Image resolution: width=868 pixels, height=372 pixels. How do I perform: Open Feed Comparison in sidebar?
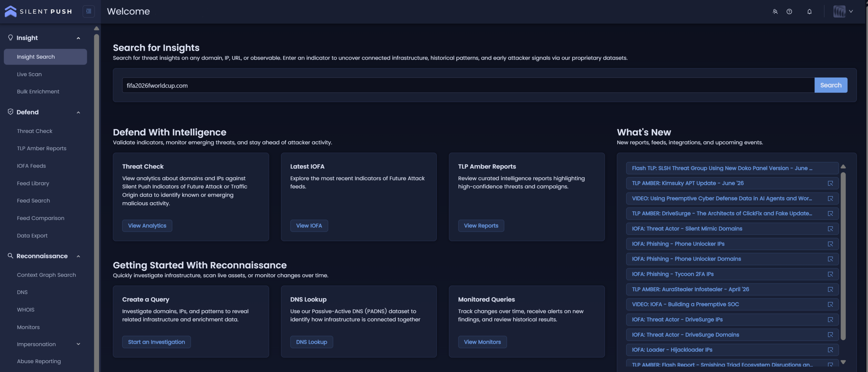tap(40, 218)
